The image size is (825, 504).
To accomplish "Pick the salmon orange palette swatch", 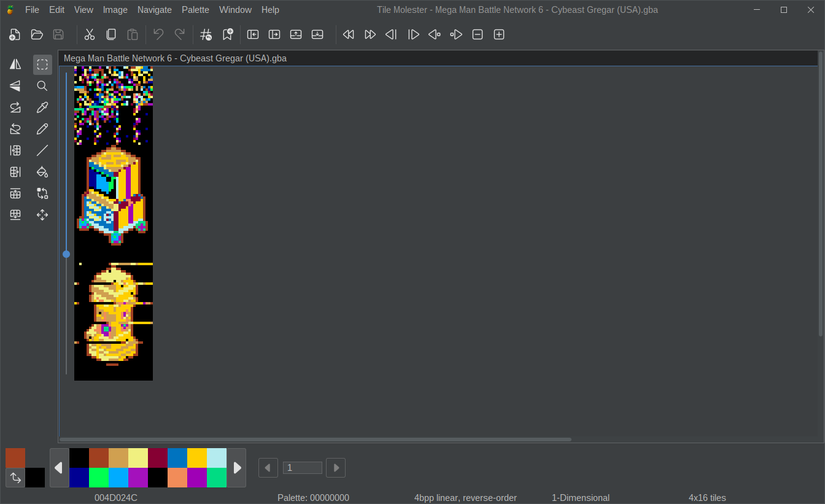I will (177, 478).
